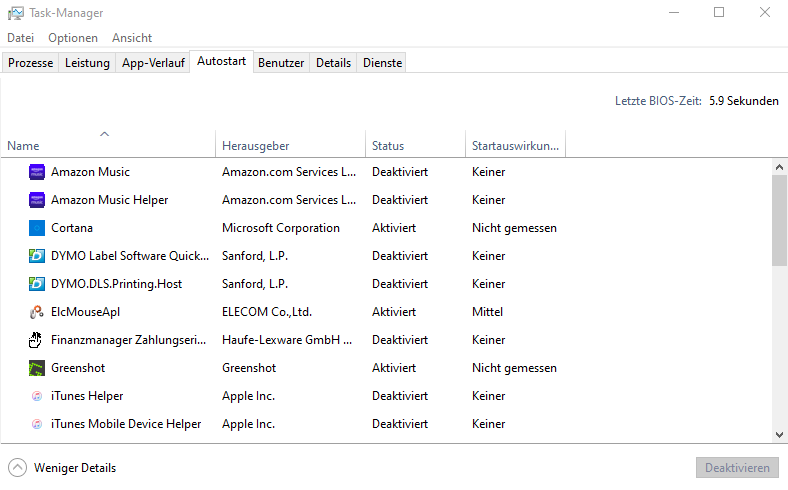This screenshot has width=788, height=490.
Task: Switch to the Leistung tab
Action: (87, 63)
